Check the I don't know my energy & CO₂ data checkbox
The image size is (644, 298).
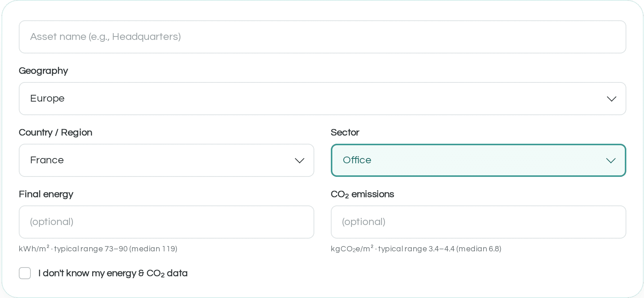(25, 273)
